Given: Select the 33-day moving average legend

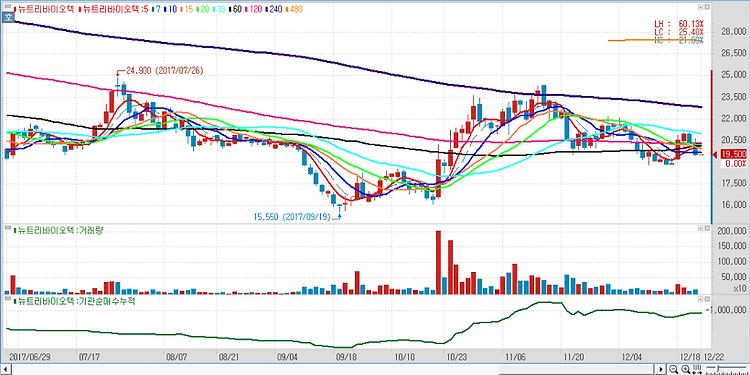Looking at the screenshot, I should pos(219,9).
